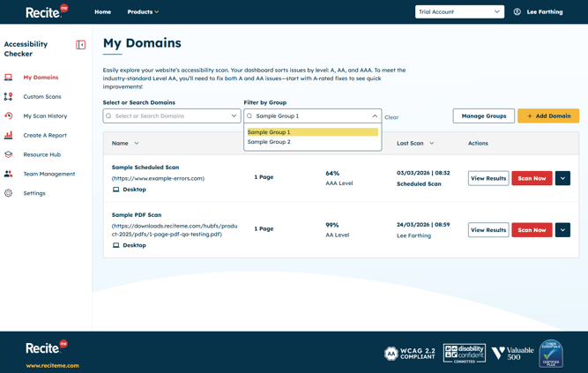Click the Team Management people icon
The height and width of the screenshot is (373, 588).
coord(9,174)
